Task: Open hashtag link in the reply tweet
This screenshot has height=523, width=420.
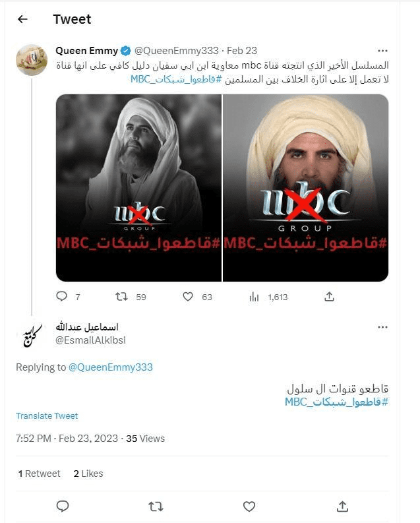Action: click(337, 402)
